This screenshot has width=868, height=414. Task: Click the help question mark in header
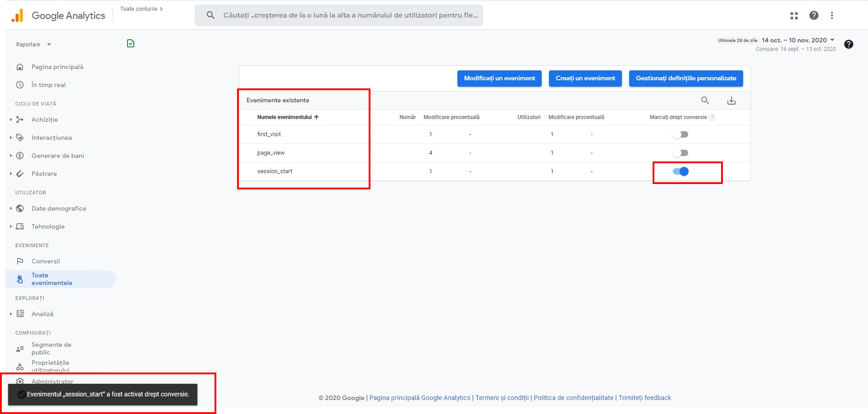click(813, 16)
